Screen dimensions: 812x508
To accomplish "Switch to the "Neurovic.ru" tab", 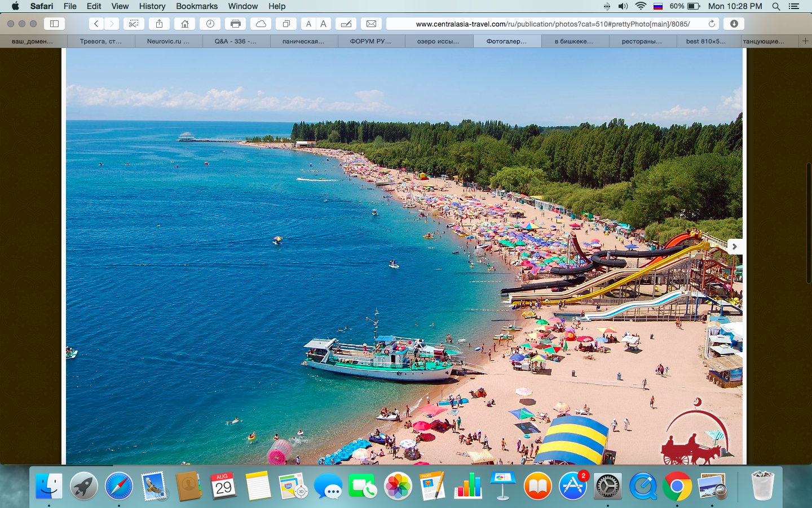I will [168, 41].
